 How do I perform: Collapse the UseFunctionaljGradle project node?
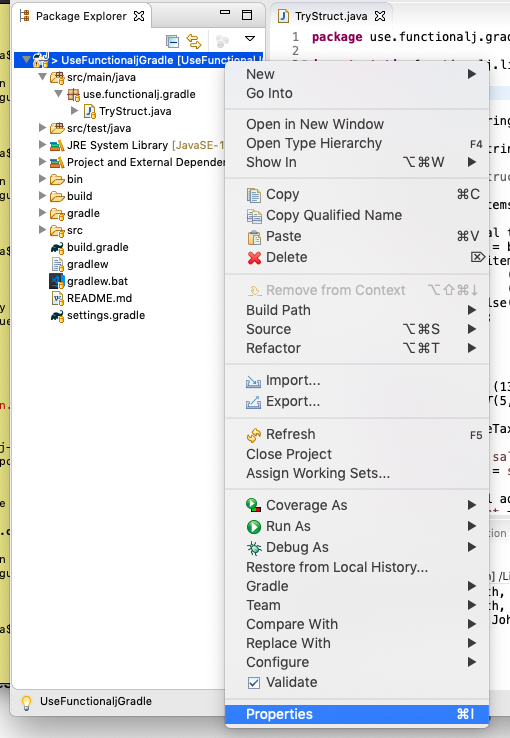tap(26, 60)
